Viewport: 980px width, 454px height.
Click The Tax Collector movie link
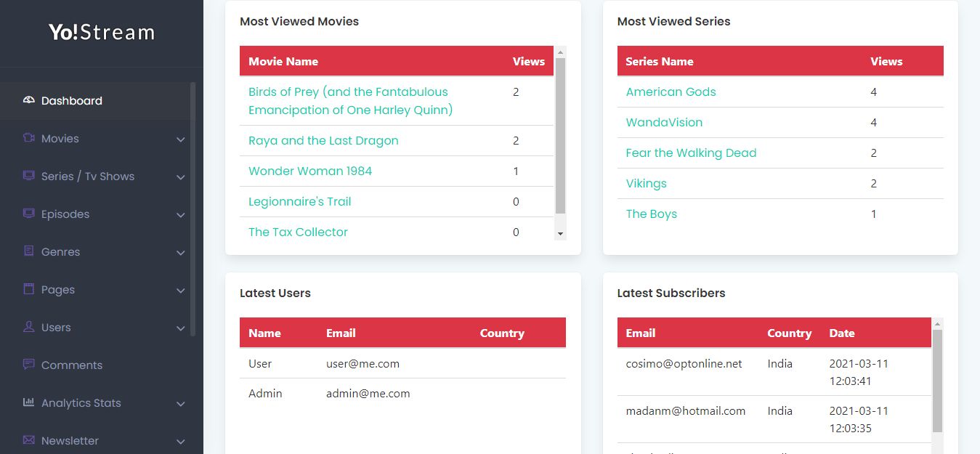click(298, 232)
